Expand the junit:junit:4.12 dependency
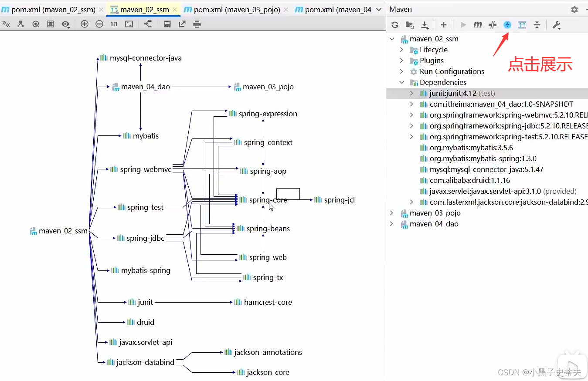The image size is (588, 381). 411,93
